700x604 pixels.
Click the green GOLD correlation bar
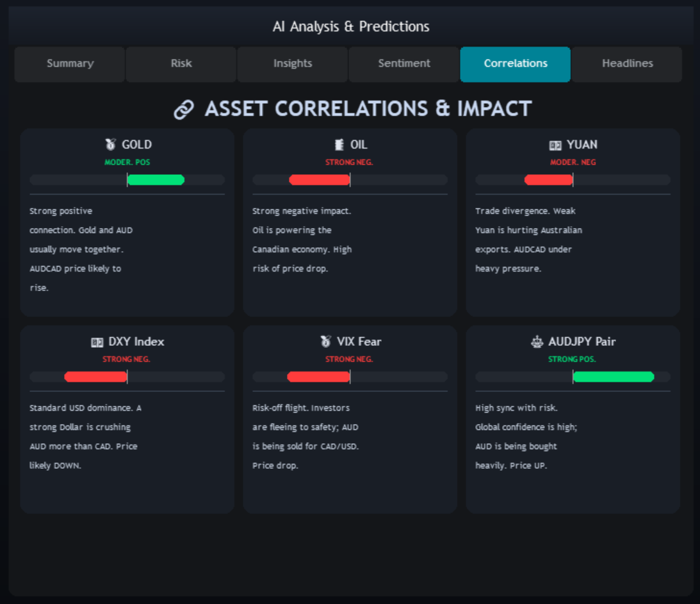tap(156, 180)
